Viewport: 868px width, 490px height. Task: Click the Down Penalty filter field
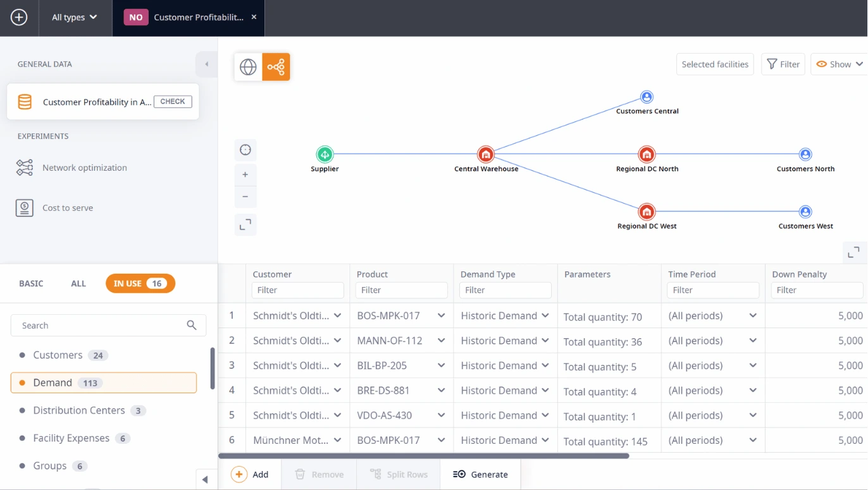[x=817, y=290]
